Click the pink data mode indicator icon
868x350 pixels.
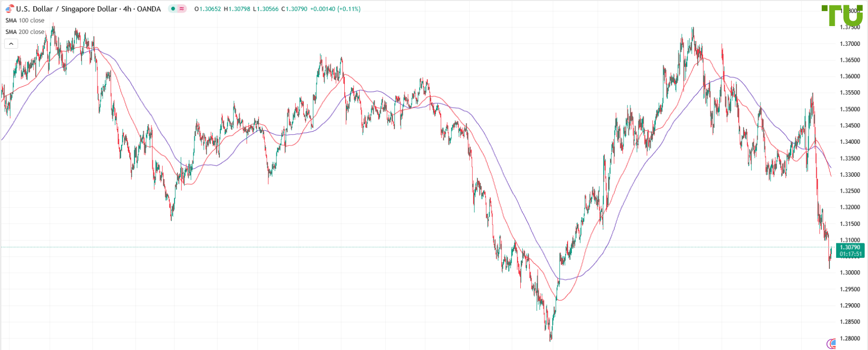point(182,9)
